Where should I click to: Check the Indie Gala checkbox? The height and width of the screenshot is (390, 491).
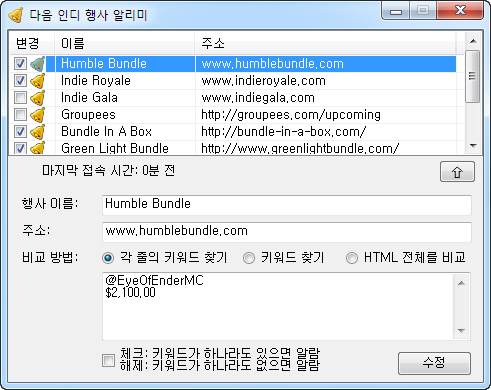20,98
